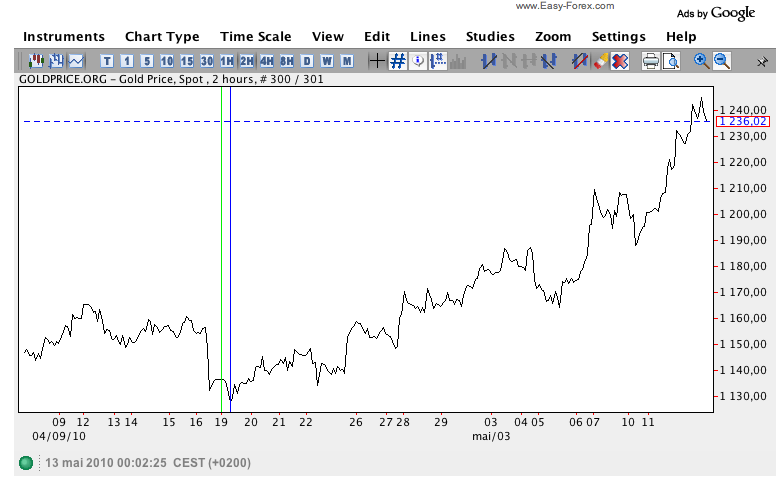Open the Studies dropdown menu
Screen dimensions: 781x480
(x=490, y=37)
